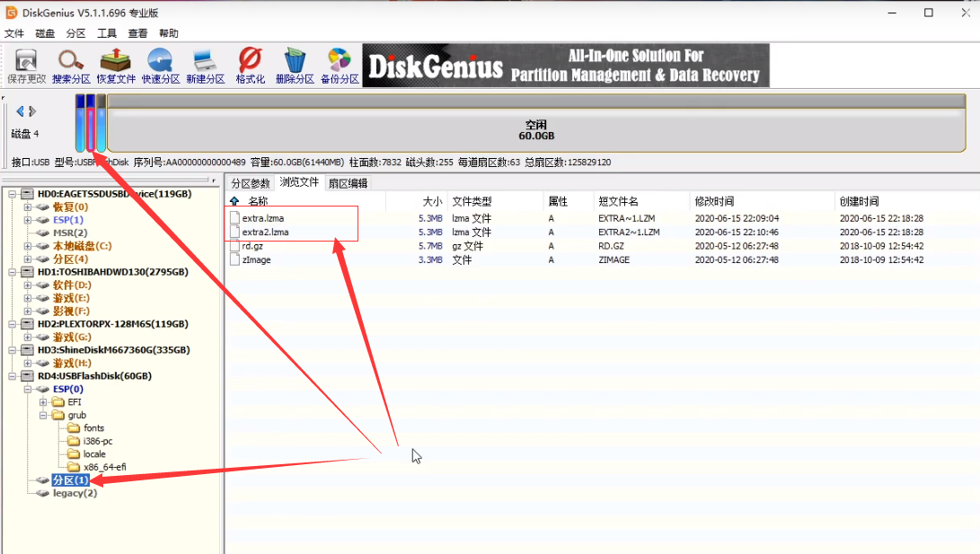The width and height of the screenshot is (980, 554).
Task: Click the disk icon of RD4:USBFlashDisk
Action: coord(28,376)
